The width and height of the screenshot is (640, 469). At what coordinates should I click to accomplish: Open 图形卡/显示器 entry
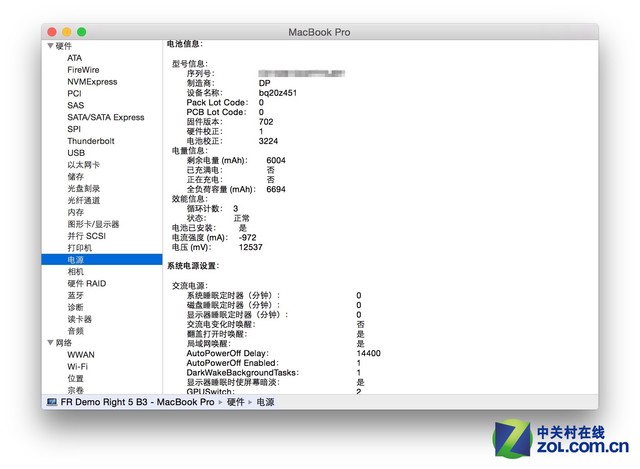pyautogui.click(x=93, y=224)
